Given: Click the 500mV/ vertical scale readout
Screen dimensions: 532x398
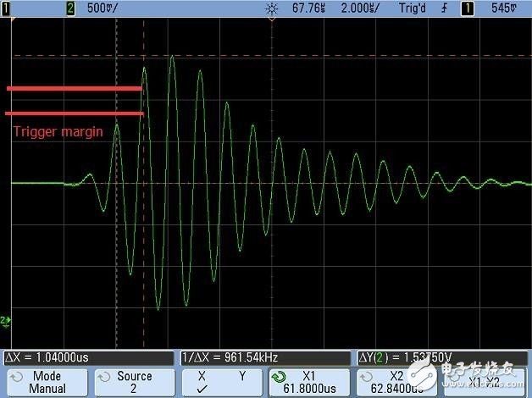Looking at the screenshot, I should tap(103, 8).
